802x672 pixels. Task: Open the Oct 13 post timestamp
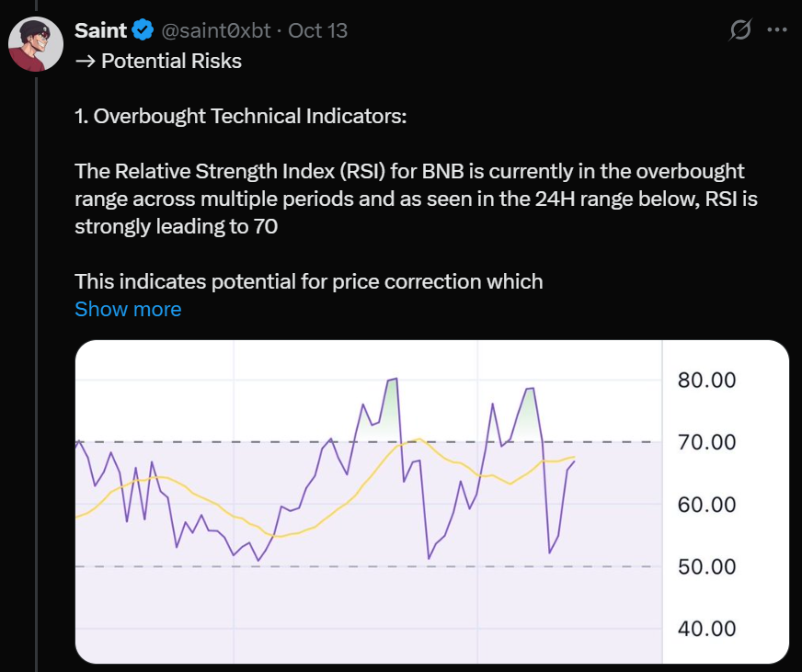click(317, 30)
